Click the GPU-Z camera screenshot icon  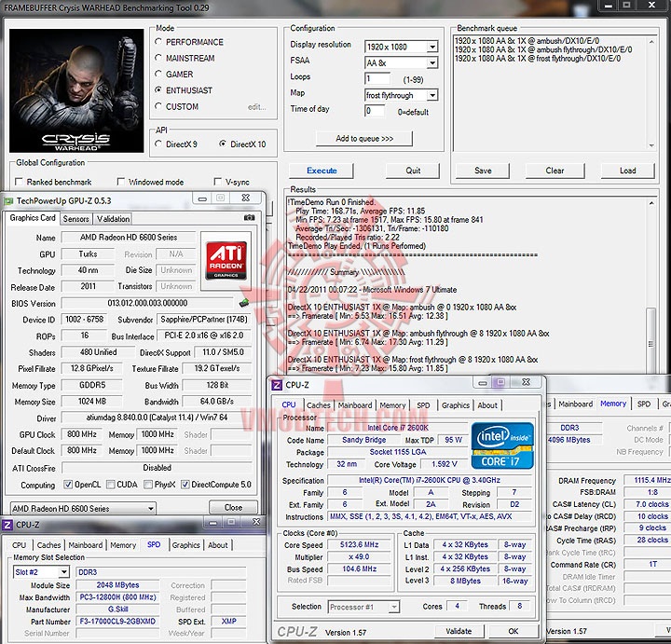click(x=249, y=218)
